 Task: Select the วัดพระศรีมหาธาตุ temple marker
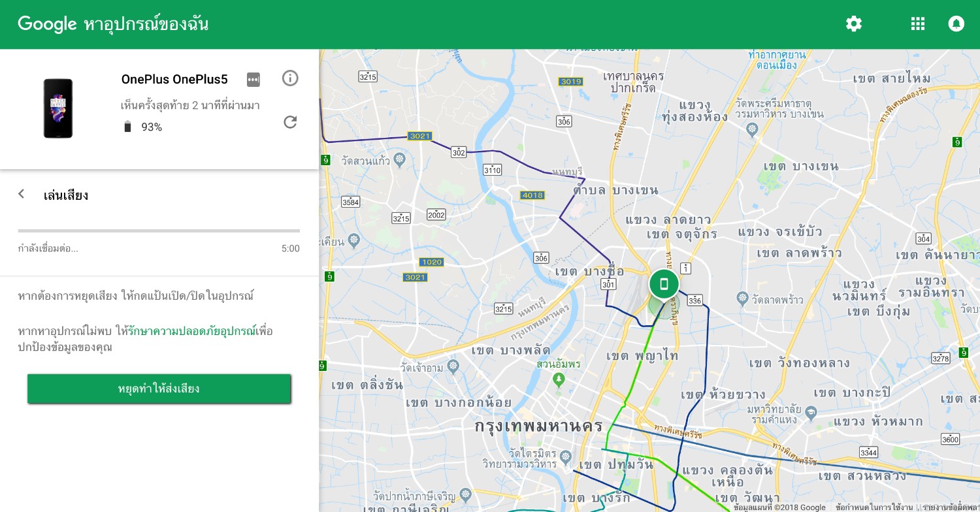click(x=752, y=129)
